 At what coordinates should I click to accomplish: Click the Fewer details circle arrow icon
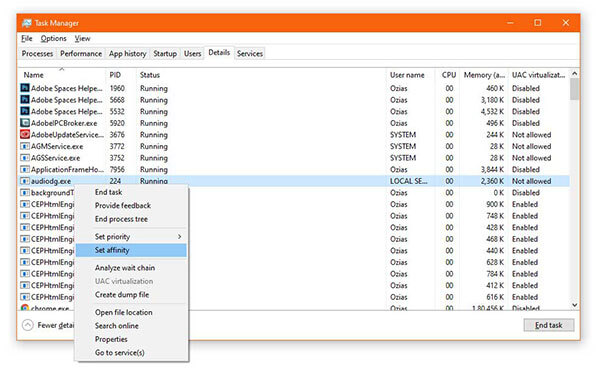pos(28,325)
